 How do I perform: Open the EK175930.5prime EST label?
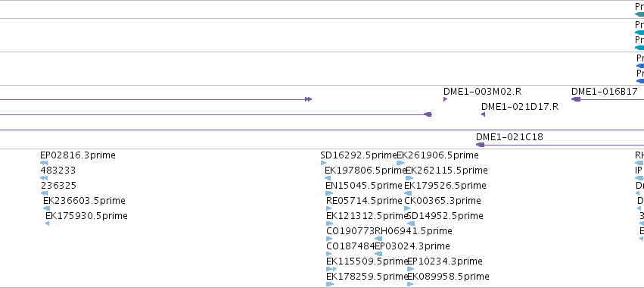pyautogui.click(x=86, y=216)
